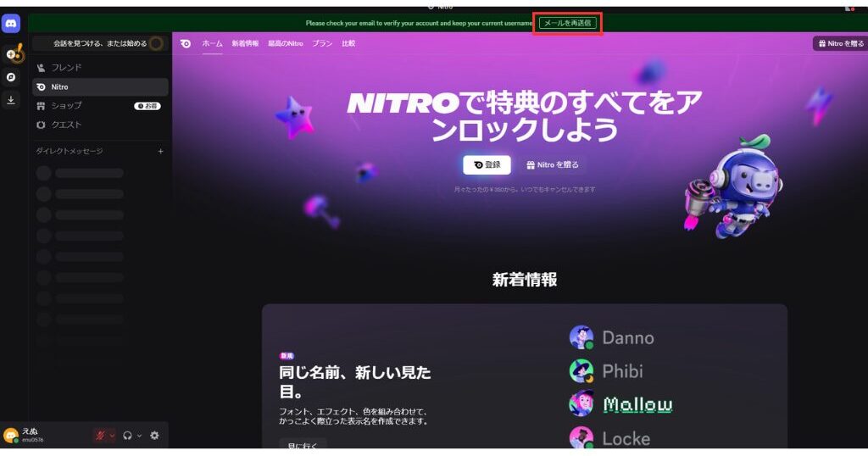Click Nitroを贈る in the top right
Image resolution: width=868 pixels, height=456 pixels.
click(837, 43)
